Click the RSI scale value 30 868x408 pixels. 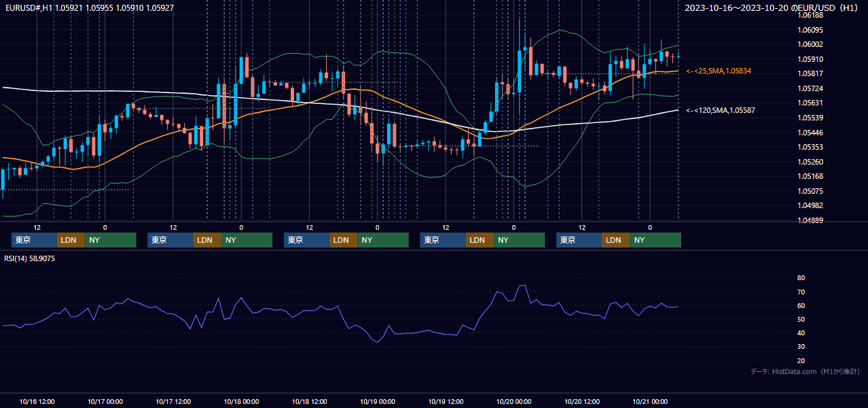(x=801, y=347)
